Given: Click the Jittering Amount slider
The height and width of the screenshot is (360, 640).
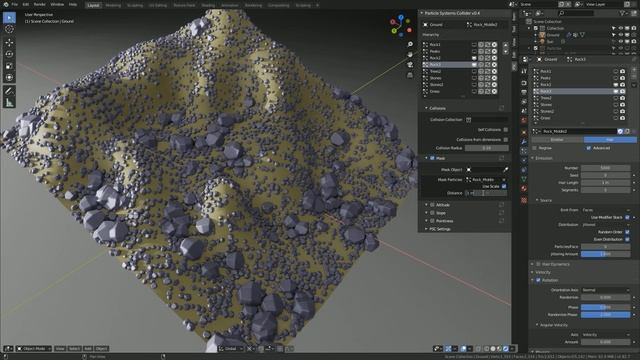Looking at the screenshot, I should 605,254.
